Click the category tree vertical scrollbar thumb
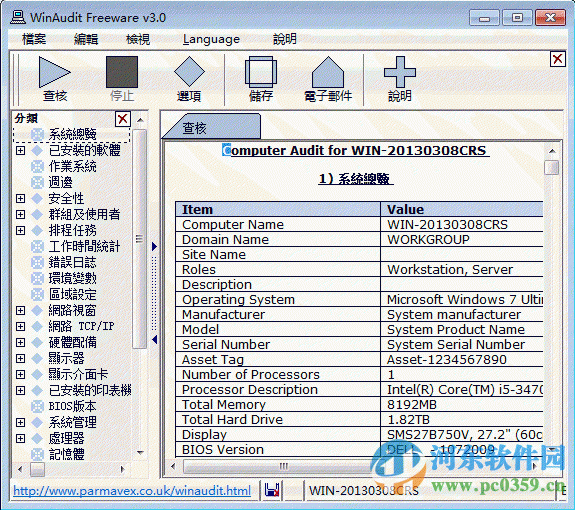The image size is (575, 510). click(140, 239)
